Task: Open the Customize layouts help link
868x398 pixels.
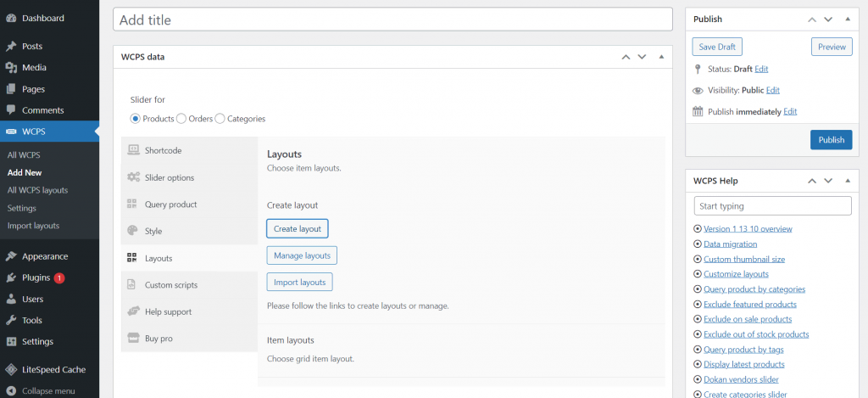Action: click(x=736, y=274)
